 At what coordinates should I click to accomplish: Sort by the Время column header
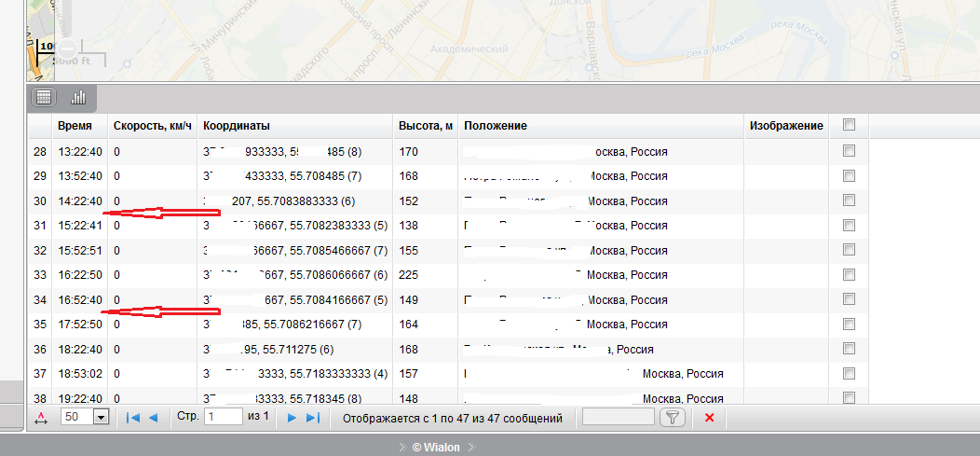point(75,126)
